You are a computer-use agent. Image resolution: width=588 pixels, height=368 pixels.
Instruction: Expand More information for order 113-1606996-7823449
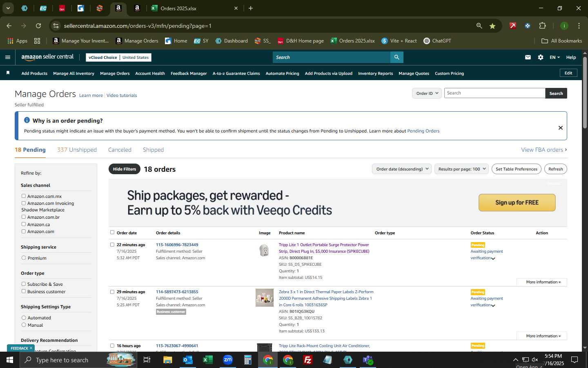(541, 282)
